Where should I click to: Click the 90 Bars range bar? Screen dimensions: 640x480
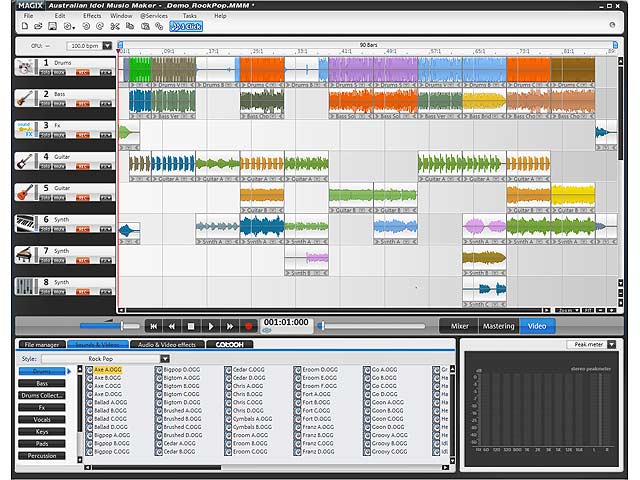[368, 44]
